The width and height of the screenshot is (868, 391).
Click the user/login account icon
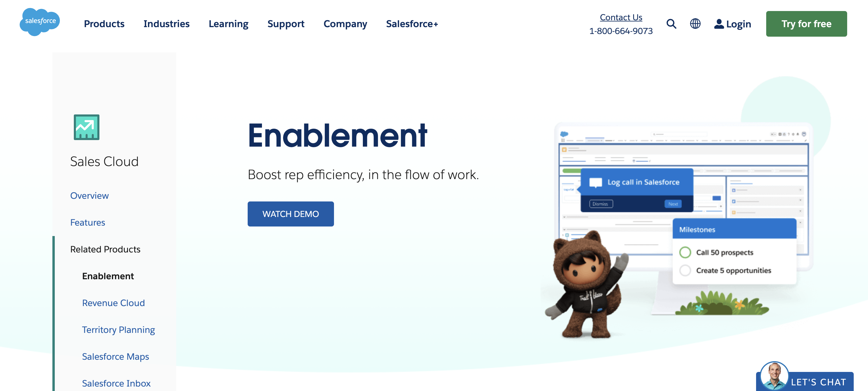click(x=718, y=23)
